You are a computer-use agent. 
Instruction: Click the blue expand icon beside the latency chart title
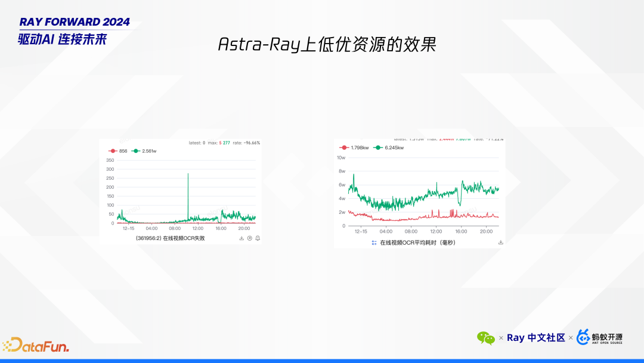click(374, 242)
